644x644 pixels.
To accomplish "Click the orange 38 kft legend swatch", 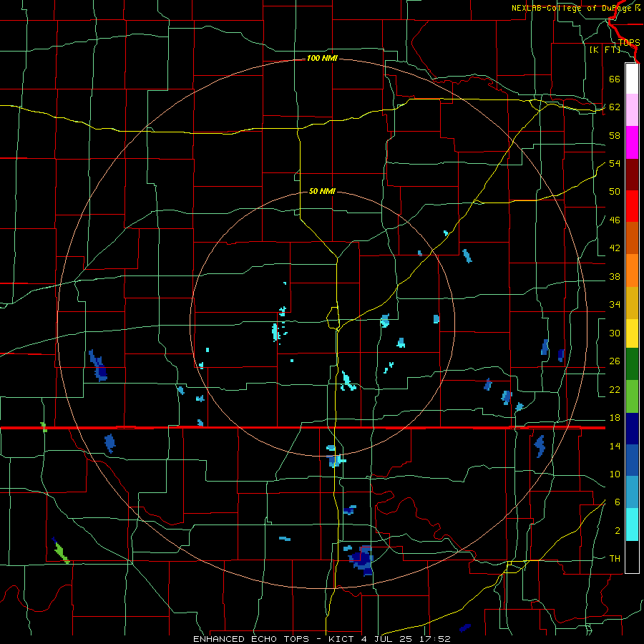I will pos(632,270).
